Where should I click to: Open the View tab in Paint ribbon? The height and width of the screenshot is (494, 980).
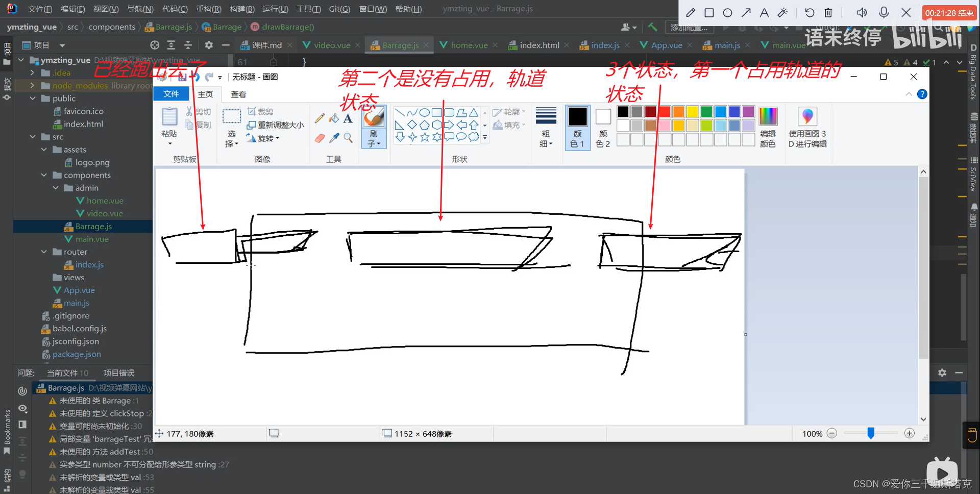point(238,94)
